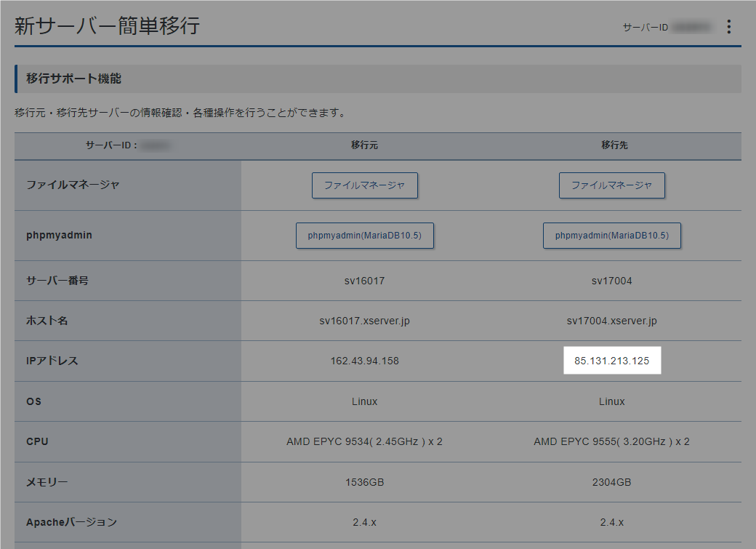This screenshot has width=756, height=549.
Task: Select hostname sv16017.xserver.jp
Action: tap(365, 320)
